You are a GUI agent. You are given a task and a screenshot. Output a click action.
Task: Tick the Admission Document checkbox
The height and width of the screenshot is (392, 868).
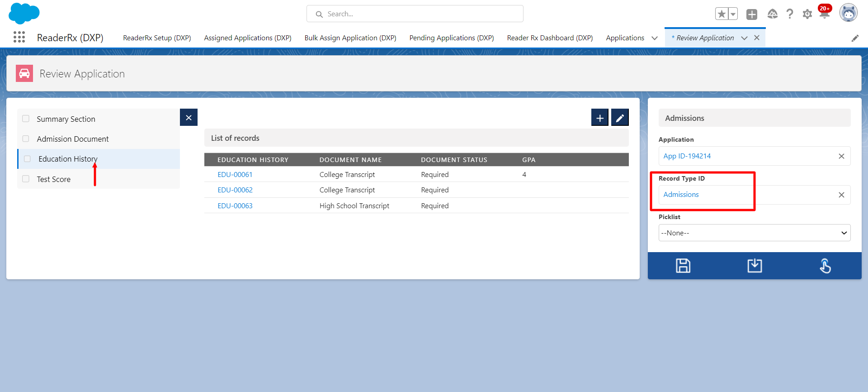(26, 139)
